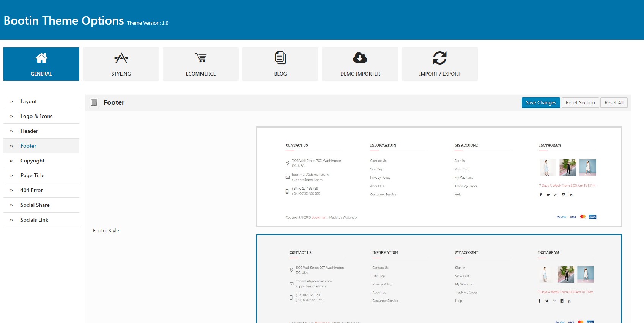Choose the first footer style preview
The width and height of the screenshot is (644, 323).
[x=439, y=176]
